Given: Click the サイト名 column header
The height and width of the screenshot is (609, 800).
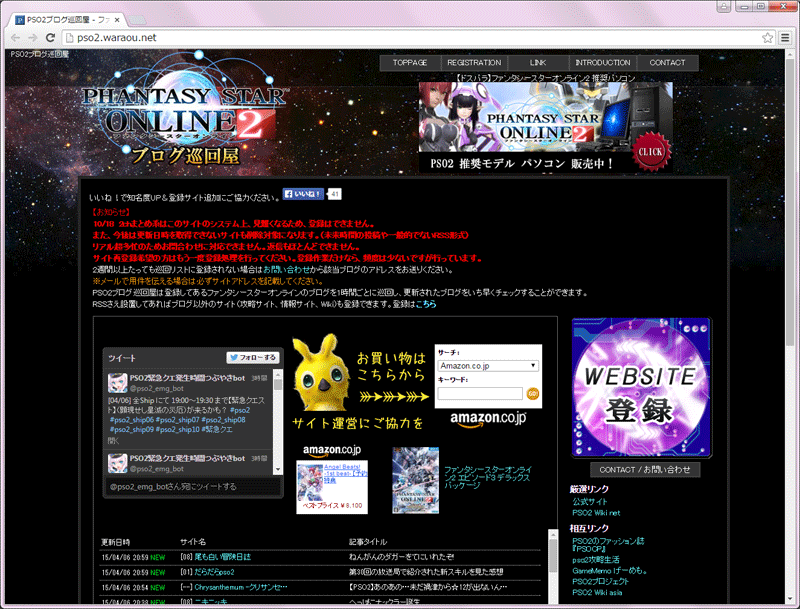Looking at the screenshot, I should coord(193,542).
